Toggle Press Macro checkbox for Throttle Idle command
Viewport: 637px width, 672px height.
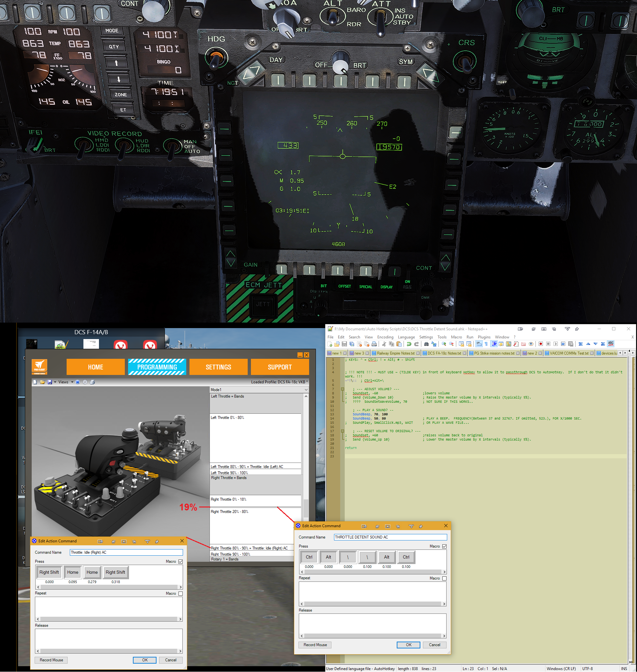(x=181, y=562)
